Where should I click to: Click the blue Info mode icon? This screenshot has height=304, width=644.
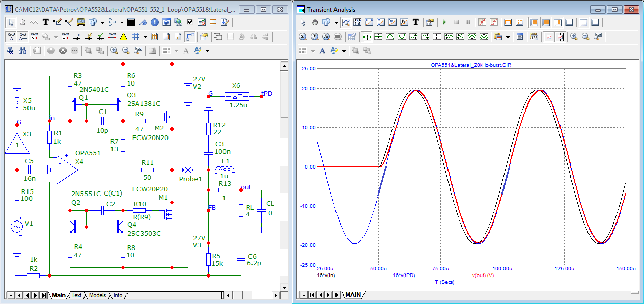pos(154,22)
